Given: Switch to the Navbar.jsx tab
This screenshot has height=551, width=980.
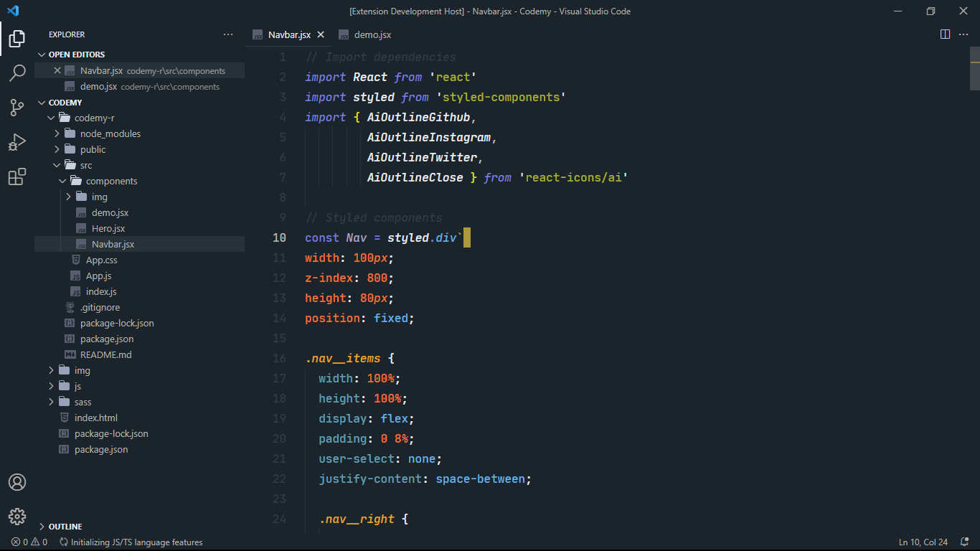Looking at the screenshot, I should pyautogui.click(x=289, y=34).
